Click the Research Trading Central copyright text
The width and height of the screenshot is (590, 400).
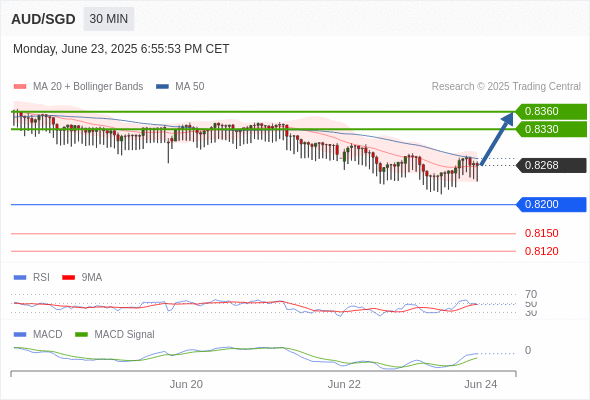(506, 87)
